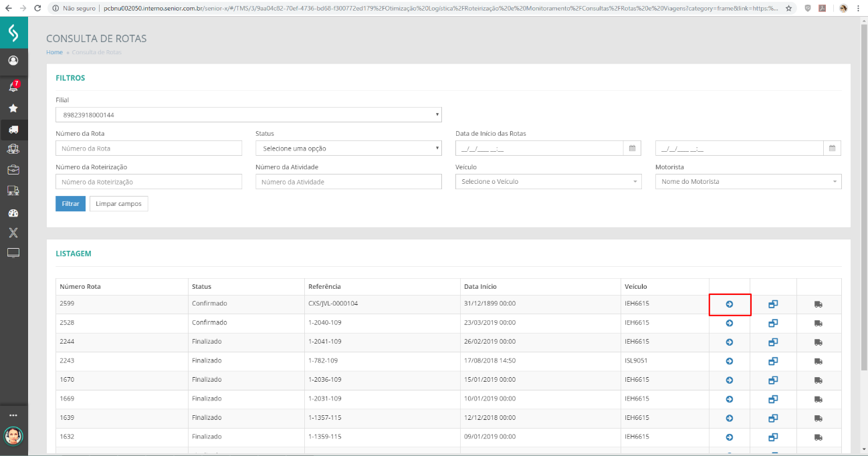
Task: Click the dashboard gauge icon in the sidebar
Action: coord(13,213)
